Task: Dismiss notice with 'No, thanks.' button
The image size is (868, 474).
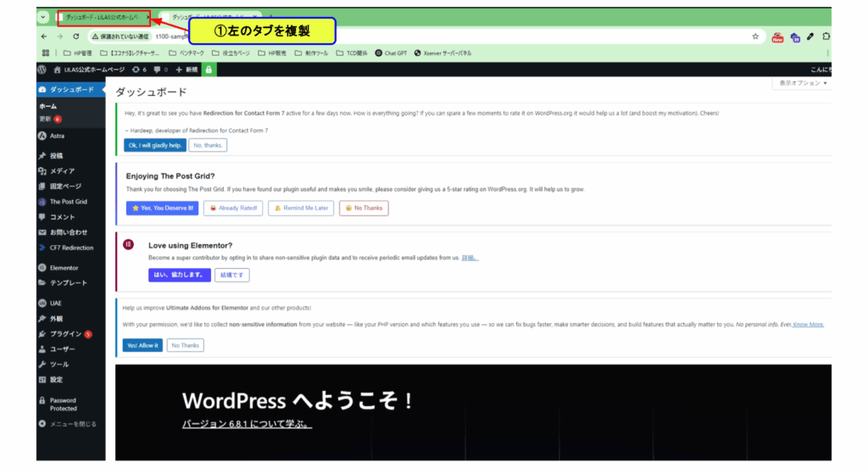Action: [x=208, y=145]
